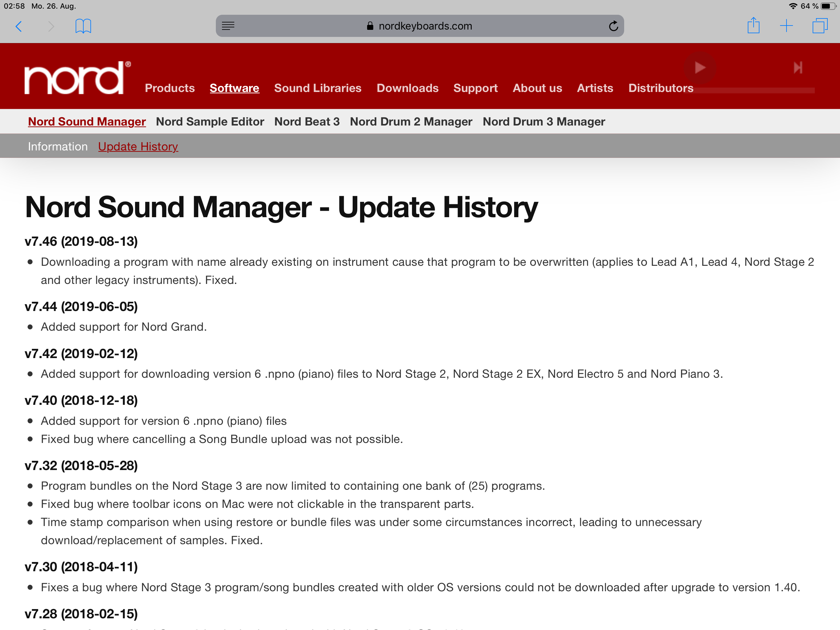The image size is (840, 630).
Task: Tap the battery status icon
Action: click(x=828, y=6)
